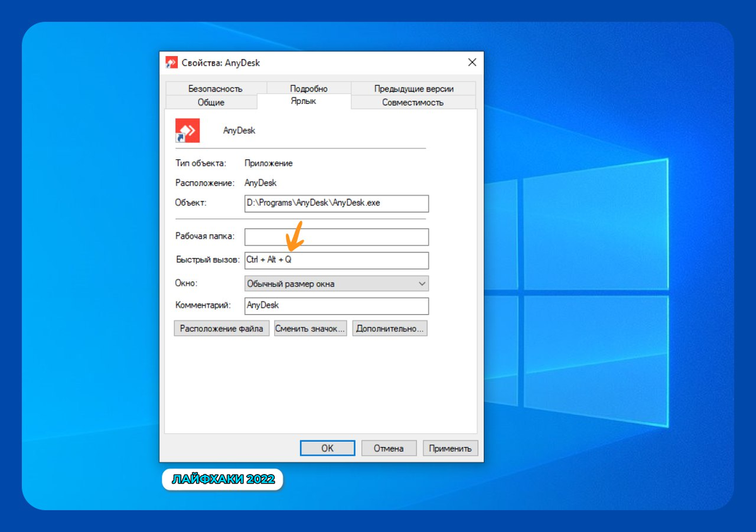
Task: Click the Приложение object type value
Action: [268, 163]
